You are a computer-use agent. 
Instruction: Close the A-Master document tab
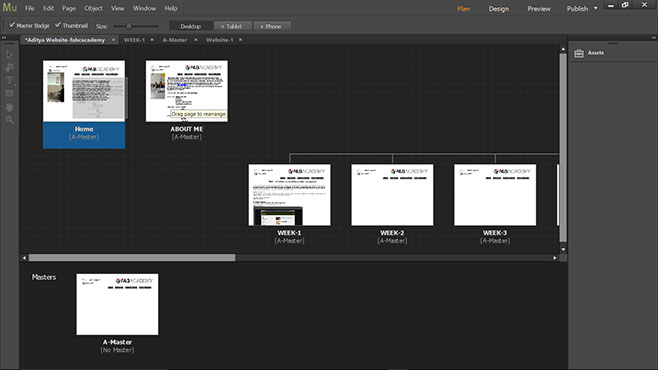point(196,40)
